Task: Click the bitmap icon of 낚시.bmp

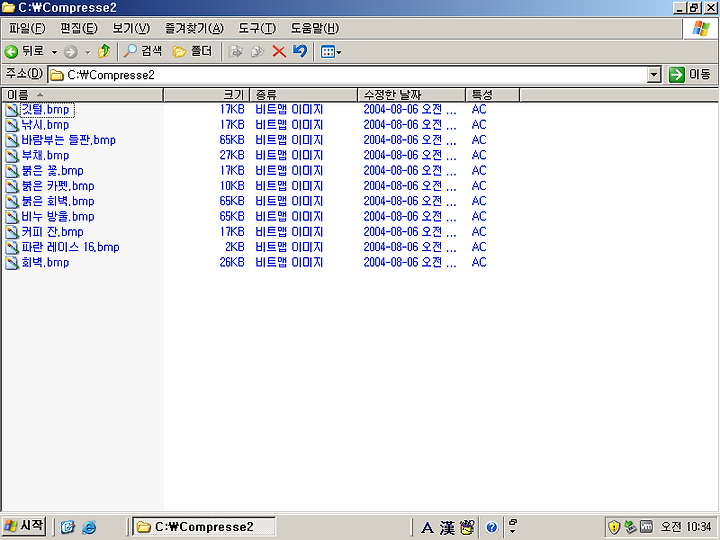Action: tap(12, 125)
